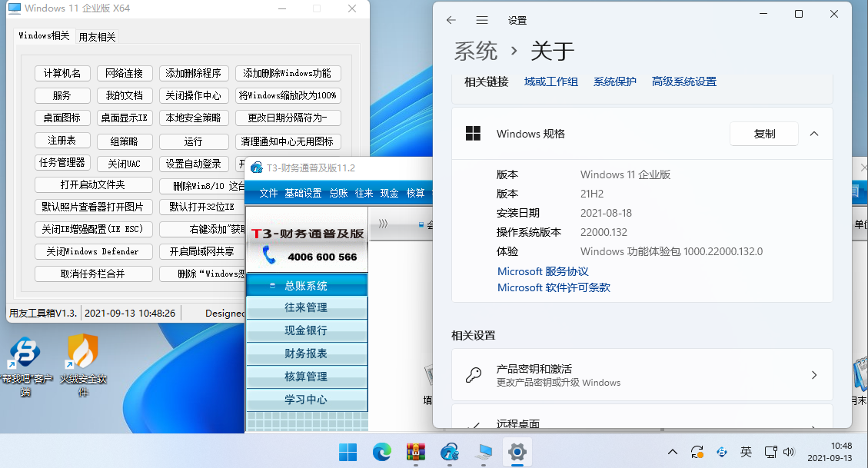Open the 总账 menu in T3
The image size is (868, 468).
click(x=338, y=193)
